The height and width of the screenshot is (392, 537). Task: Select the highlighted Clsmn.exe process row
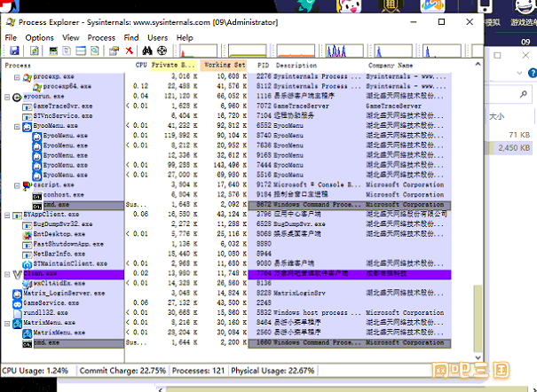click(x=226, y=274)
